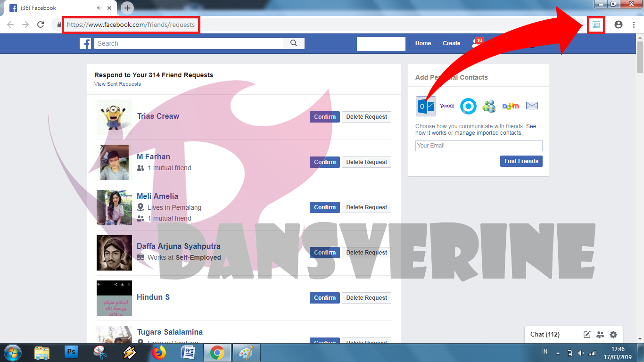The image size is (644, 362).
Task: Go to Home in the Facebook header
Action: coord(423,43)
